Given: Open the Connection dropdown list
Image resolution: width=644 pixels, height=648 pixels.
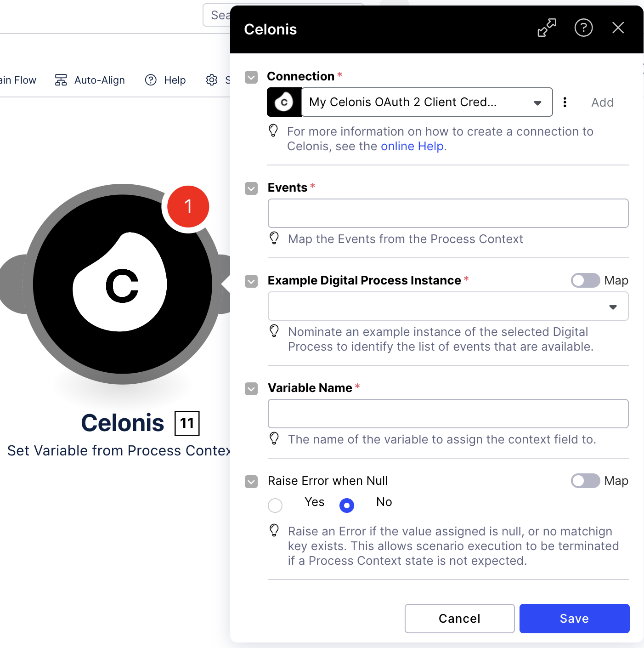Looking at the screenshot, I should pyautogui.click(x=427, y=102).
